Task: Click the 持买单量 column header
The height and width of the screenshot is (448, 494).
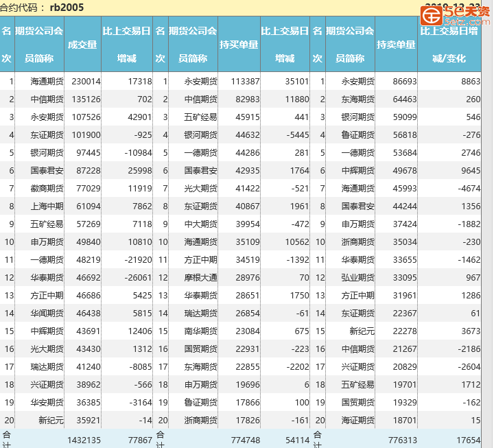Action: (x=239, y=45)
